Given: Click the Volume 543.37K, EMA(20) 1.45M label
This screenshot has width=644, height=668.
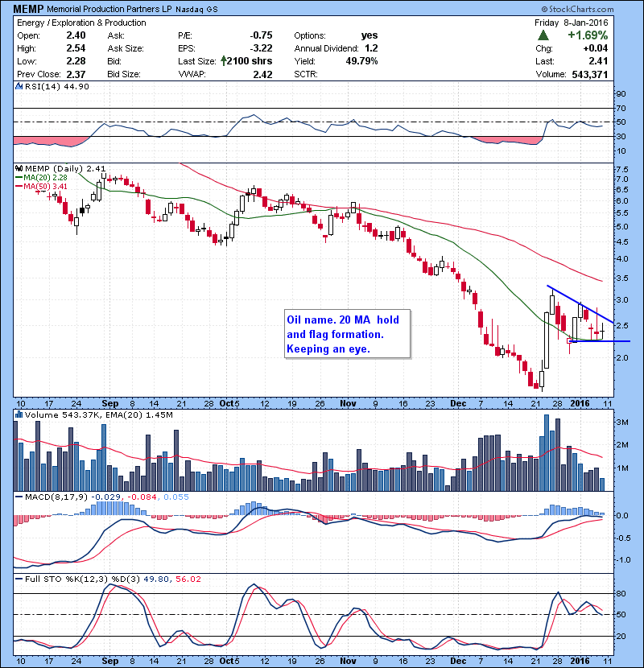Looking at the screenshot, I should pos(99,414).
